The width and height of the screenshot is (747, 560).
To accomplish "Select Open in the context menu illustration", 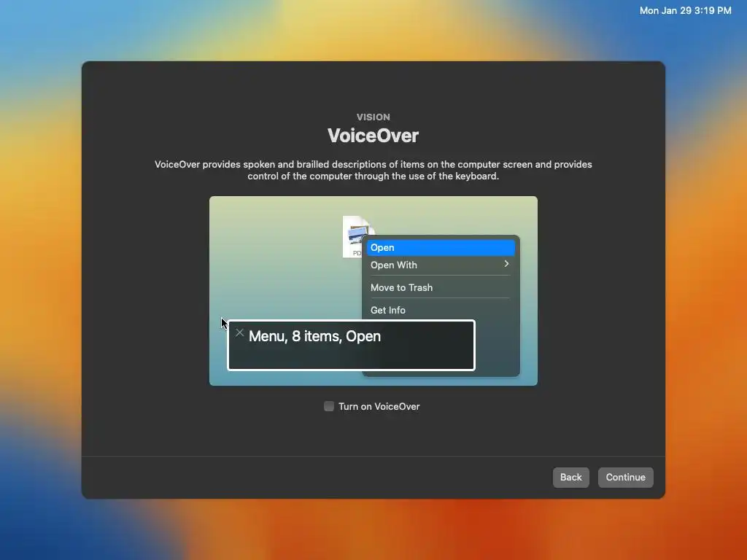I will pos(441,248).
